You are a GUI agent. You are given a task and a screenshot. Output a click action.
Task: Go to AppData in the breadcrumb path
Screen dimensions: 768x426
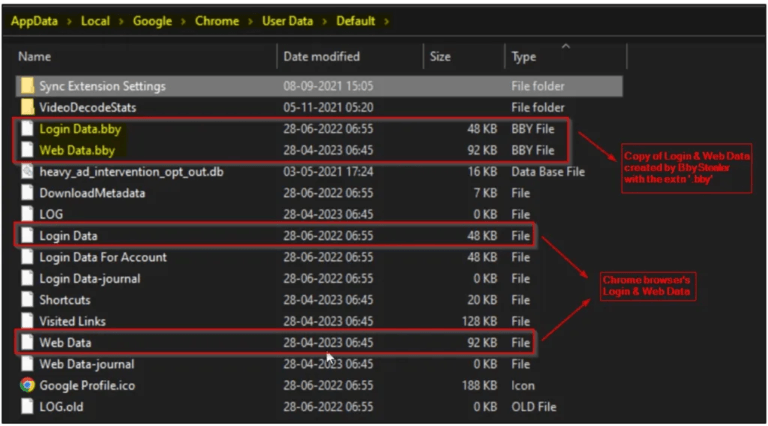[34, 21]
